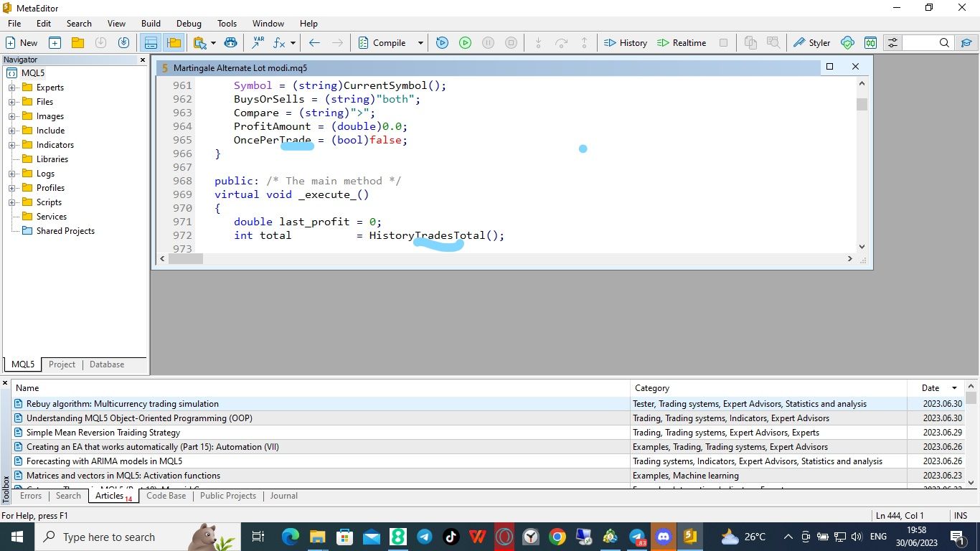Switch to Public Projects tab
This screenshot has width=980, height=551.
[x=228, y=496]
